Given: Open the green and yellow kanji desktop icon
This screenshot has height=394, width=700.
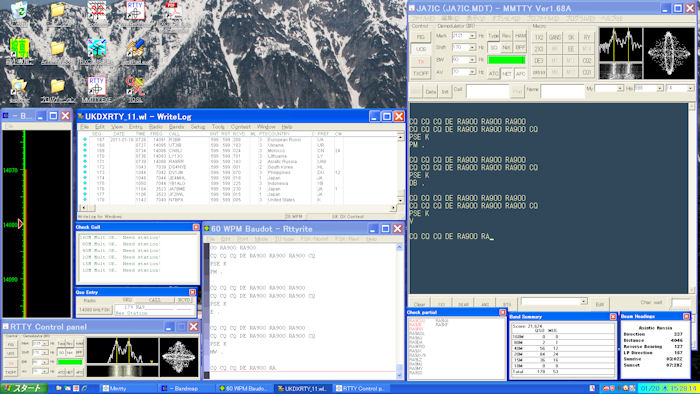Looking at the screenshot, I should (x=19, y=48).
